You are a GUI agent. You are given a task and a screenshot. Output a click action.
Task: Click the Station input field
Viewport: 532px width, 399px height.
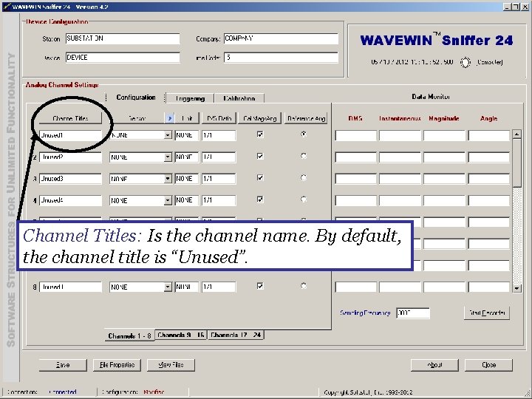click(x=123, y=38)
